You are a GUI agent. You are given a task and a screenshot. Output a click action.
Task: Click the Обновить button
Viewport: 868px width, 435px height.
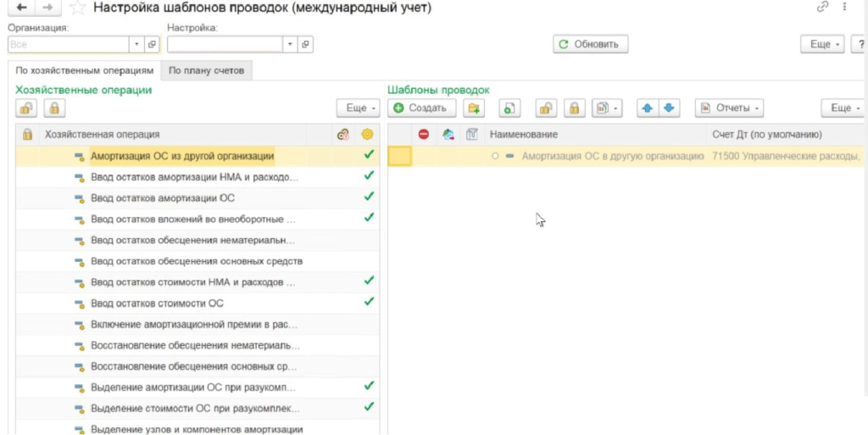click(x=590, y=44)
